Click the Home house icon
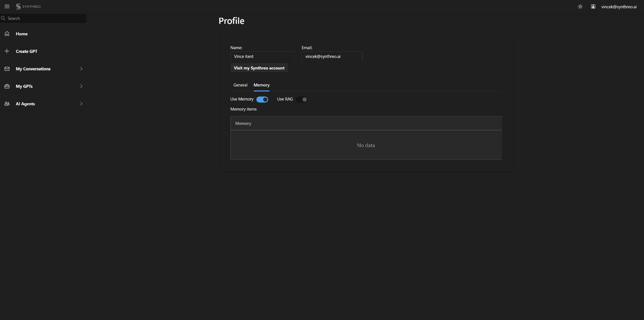Viewport: 644px width, 320px height. 7,34
